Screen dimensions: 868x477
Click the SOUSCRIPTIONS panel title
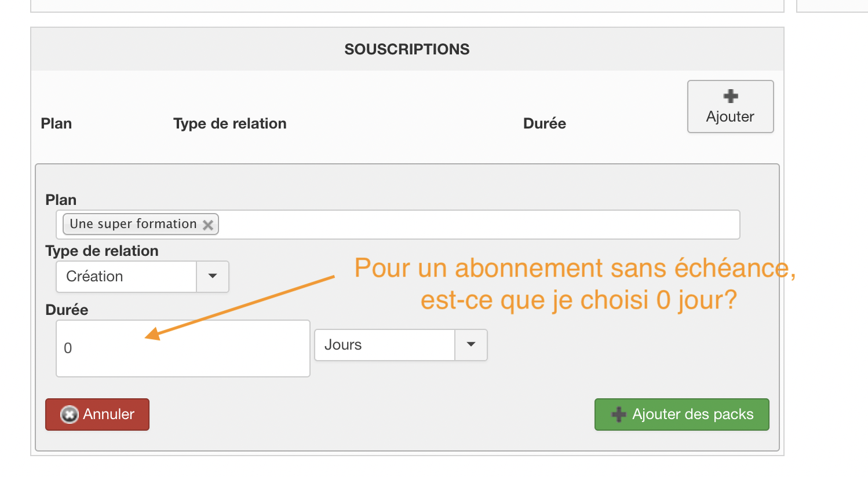click(407, 49)
